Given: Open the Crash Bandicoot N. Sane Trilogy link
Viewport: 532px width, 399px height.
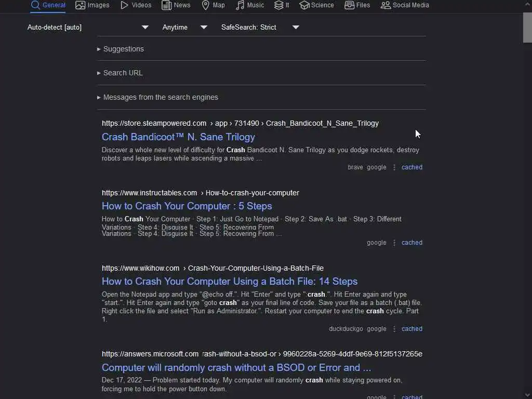Looking at the screenshot, I should point(179,137).
